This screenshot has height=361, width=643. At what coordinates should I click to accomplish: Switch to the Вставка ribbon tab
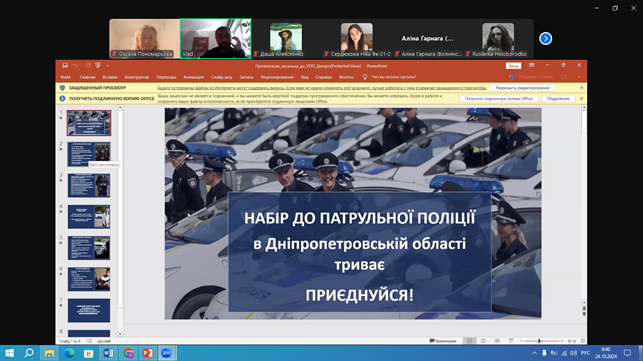pos(110,77)
